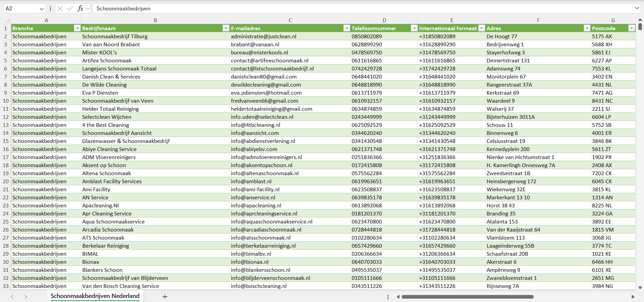
Task: Click the horizontal scroll right arrow
Action: coord(633,297)
